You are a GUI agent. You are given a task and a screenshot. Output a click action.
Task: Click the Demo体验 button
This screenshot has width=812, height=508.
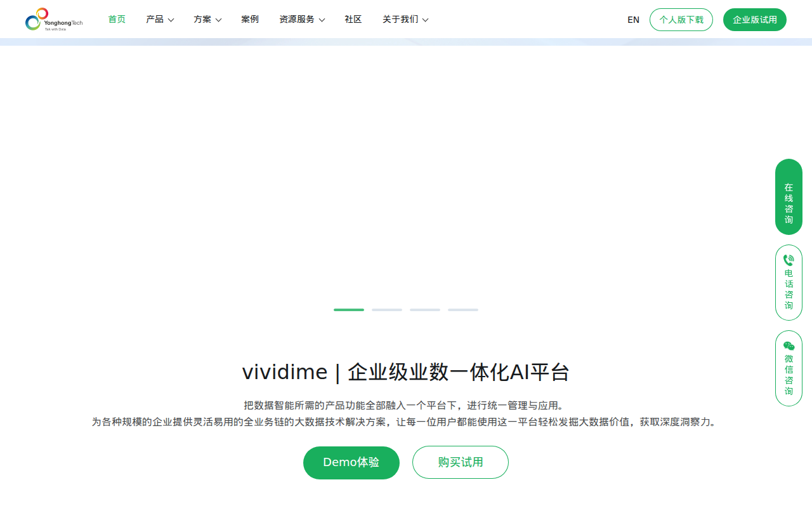[351, 463]
